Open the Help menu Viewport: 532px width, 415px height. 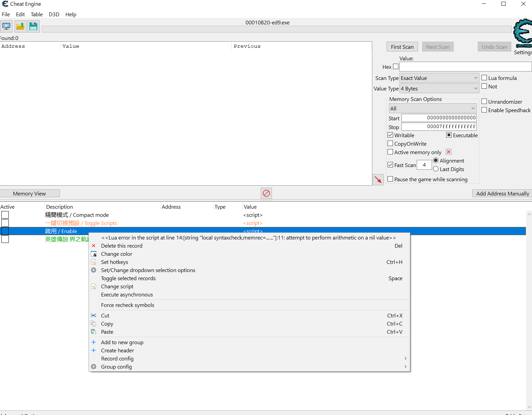click(71, 15)
